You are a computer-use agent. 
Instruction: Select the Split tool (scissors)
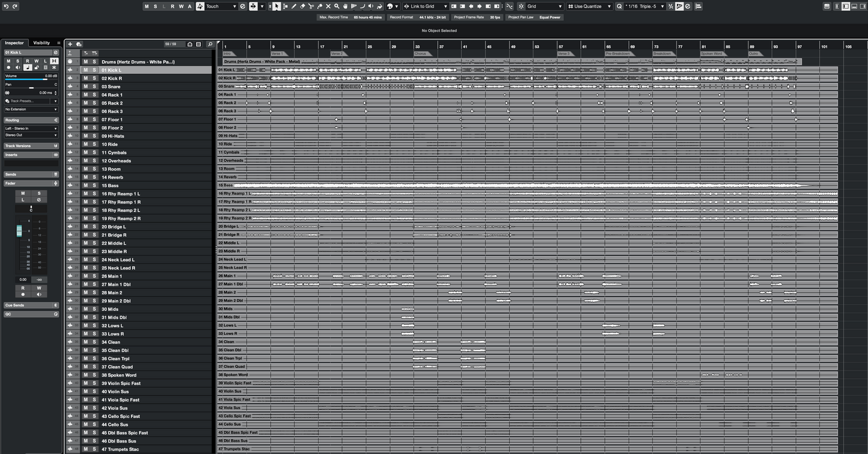(311, 6)
